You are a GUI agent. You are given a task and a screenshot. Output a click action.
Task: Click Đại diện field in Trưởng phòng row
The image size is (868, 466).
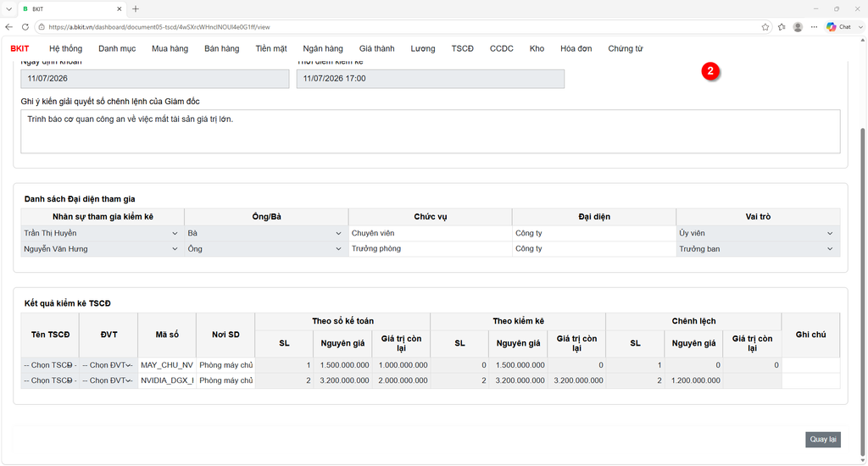coord(594,248)
